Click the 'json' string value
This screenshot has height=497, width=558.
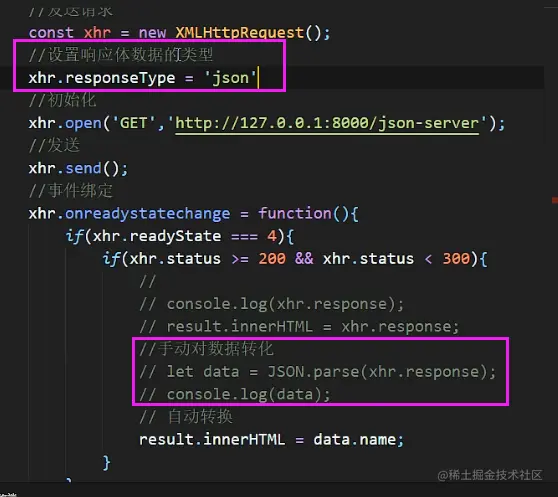[x=230, y=78]
